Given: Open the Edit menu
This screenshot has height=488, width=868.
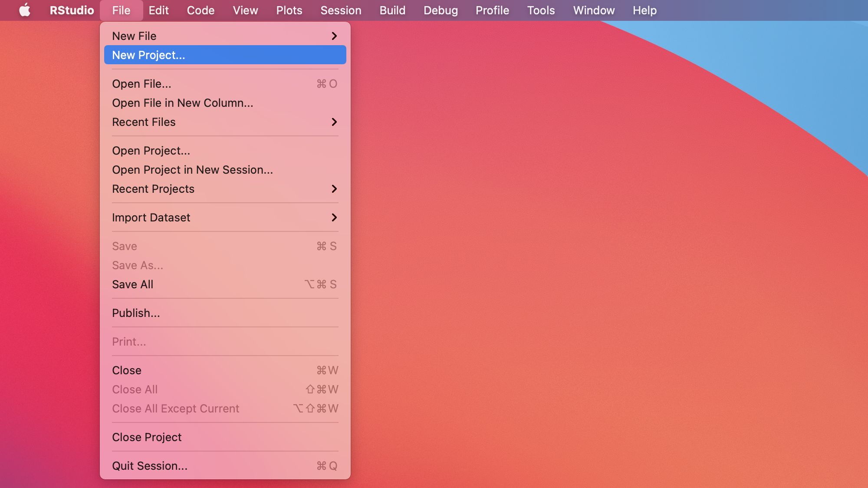Looking at the screenshot, I should click(x=158, y=10).
